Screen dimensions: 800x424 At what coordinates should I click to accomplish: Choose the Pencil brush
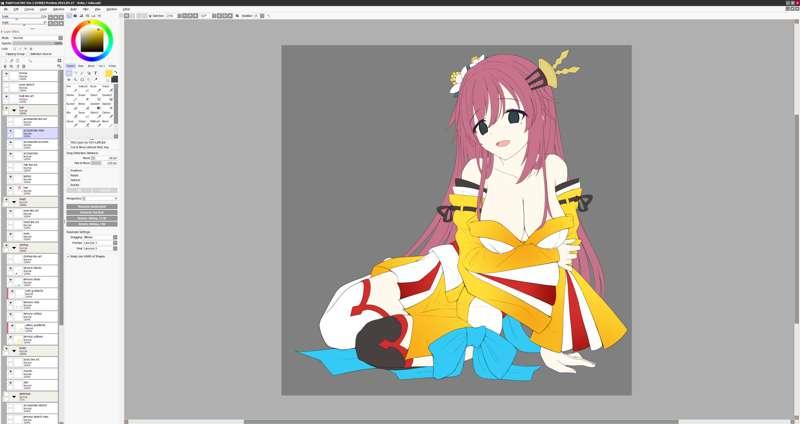pos(72,88)
